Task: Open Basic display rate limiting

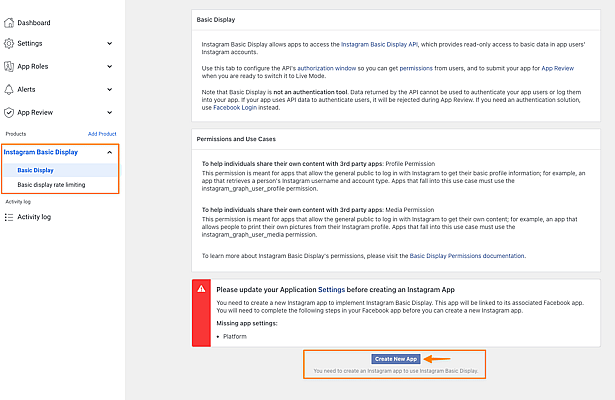Action: click(51, 185)
